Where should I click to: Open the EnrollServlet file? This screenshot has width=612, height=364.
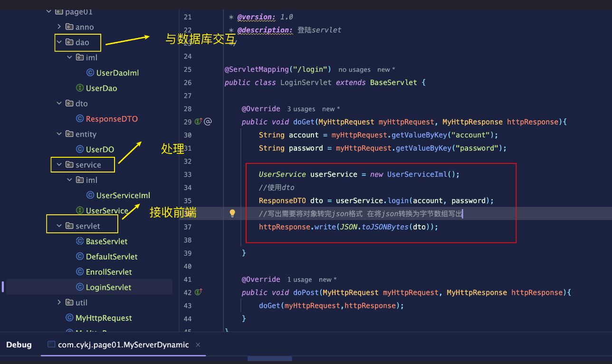point(109,272)
